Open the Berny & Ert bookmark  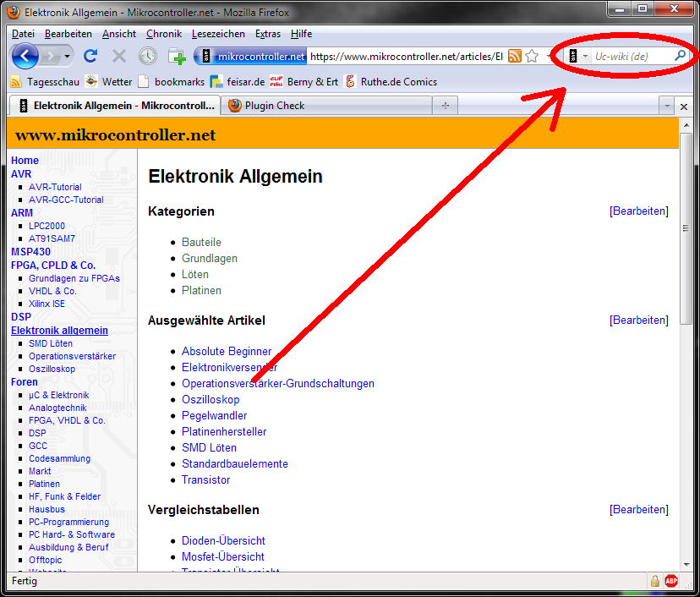[304, 82]
